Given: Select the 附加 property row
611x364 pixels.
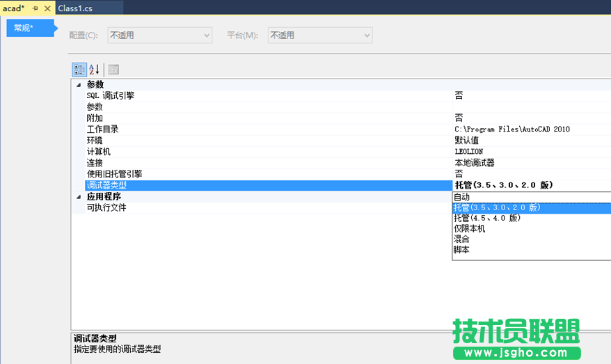Looking at the screenshot, I should [269, 118].
